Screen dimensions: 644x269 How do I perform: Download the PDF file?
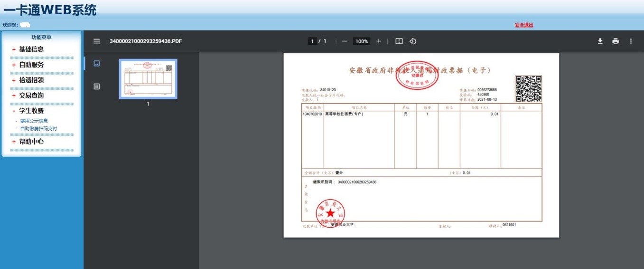click(600, 41)
